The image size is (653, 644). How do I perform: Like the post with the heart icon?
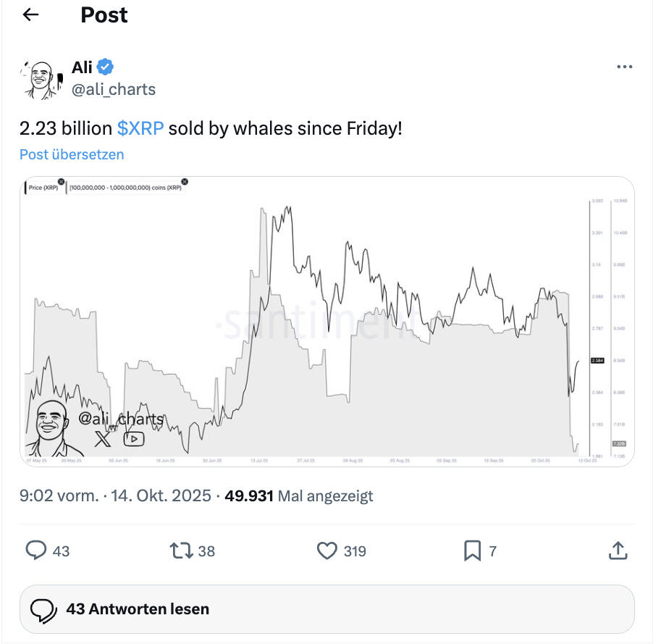[327, 551]
